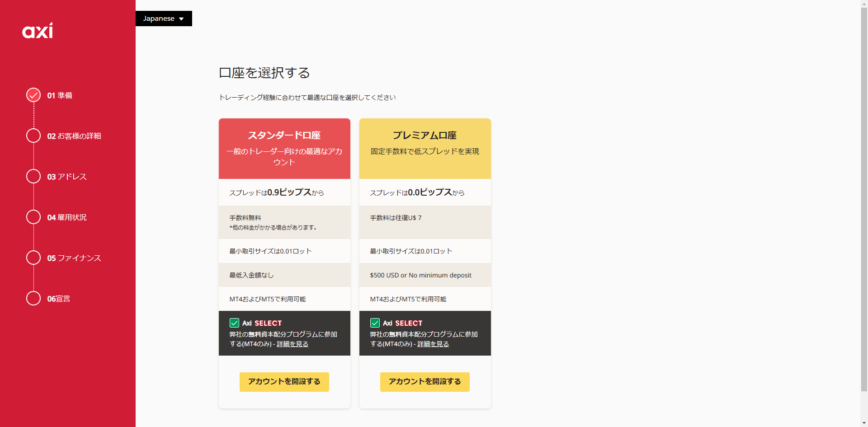868x427 pixels.
Task: Click Axi SELECT logo in standard account card
Action: [262, 323]
